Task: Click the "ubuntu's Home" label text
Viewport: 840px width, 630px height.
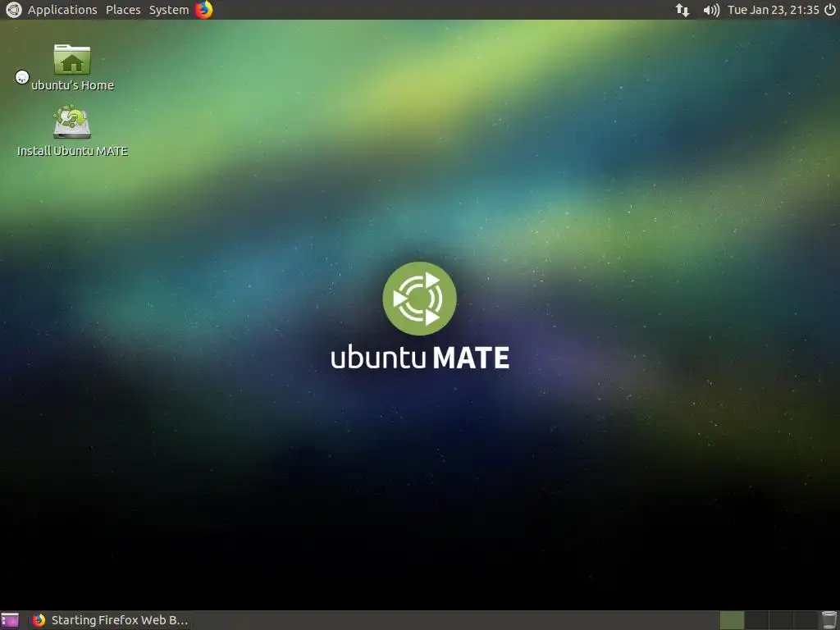Action: (x=72, y=85)
